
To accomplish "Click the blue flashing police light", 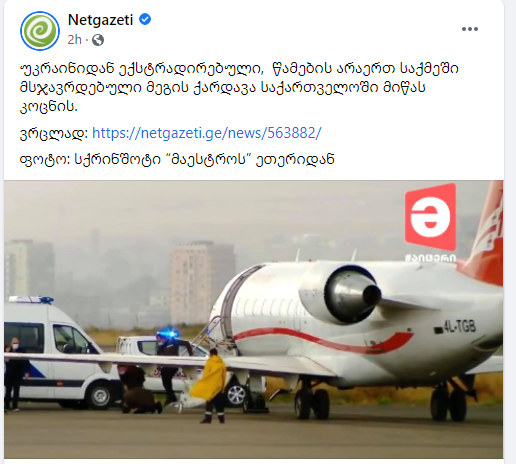I will pos(169,333).
